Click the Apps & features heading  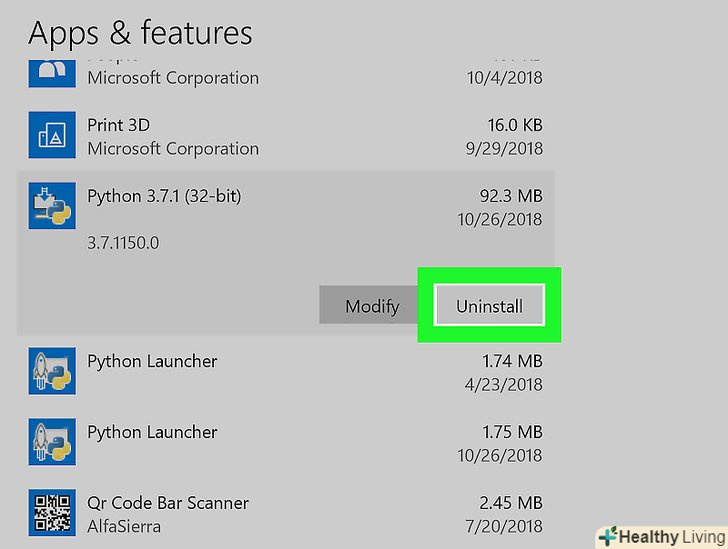pyautogui.click(x=140, y=32)
